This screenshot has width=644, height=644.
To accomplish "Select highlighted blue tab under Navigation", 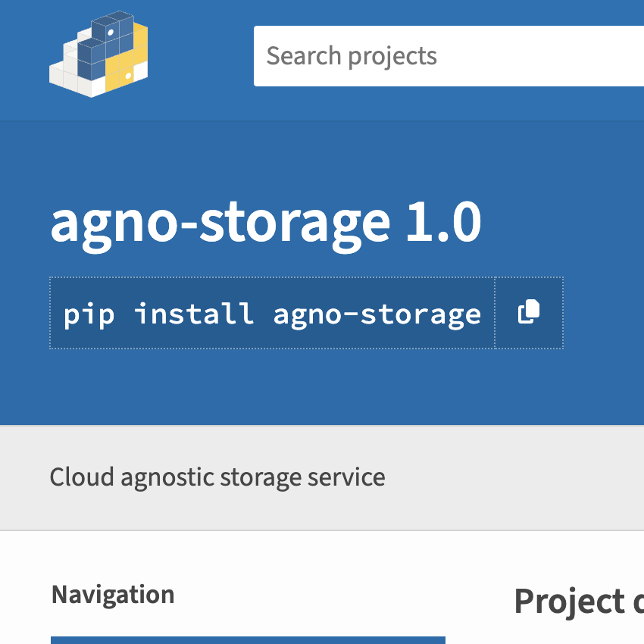I will [248, 639].
